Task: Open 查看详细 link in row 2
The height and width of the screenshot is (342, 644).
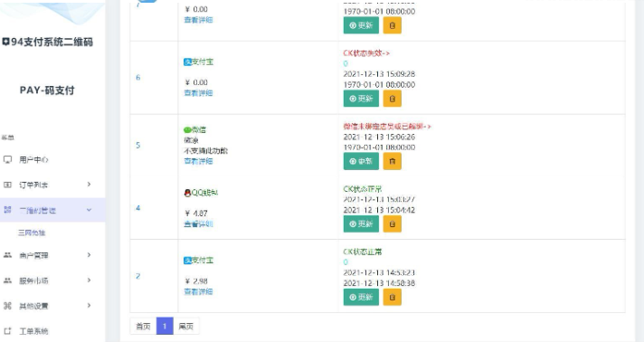Action: click(x=198, y=291)
